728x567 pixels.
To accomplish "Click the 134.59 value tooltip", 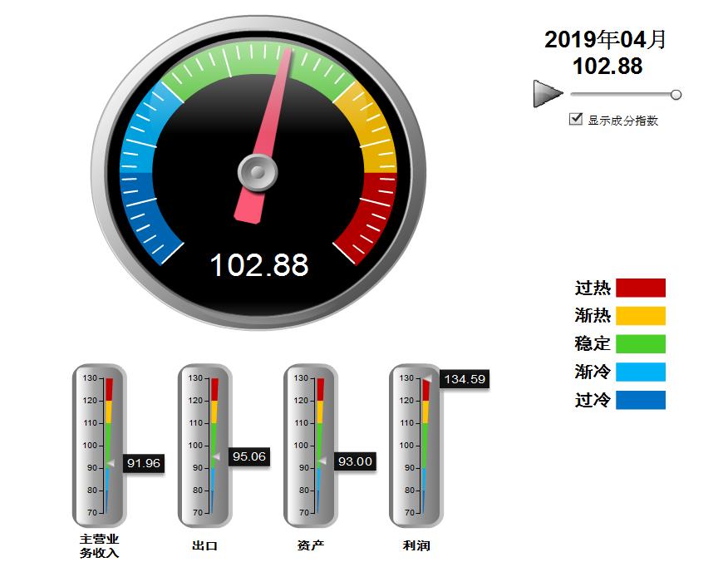I will click(x=465, y=379).
